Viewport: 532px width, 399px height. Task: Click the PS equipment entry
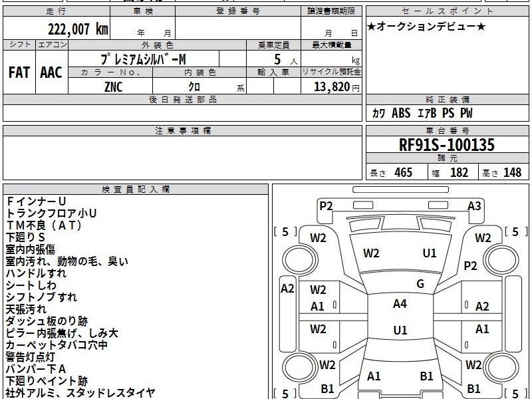tap(448, 113)
